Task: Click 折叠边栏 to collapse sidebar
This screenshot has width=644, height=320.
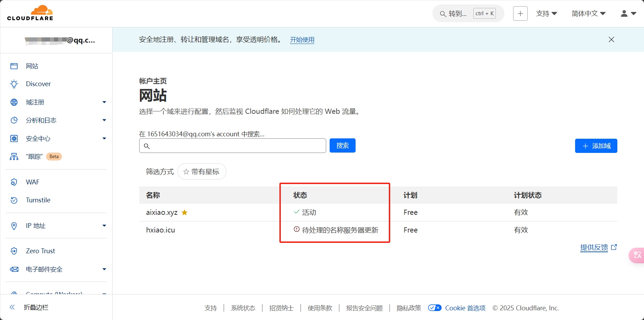Action: 36,307
